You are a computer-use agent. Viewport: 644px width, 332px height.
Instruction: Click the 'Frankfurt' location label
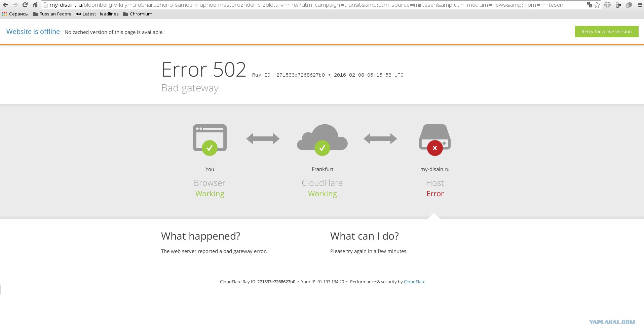(x=322, y=169)
